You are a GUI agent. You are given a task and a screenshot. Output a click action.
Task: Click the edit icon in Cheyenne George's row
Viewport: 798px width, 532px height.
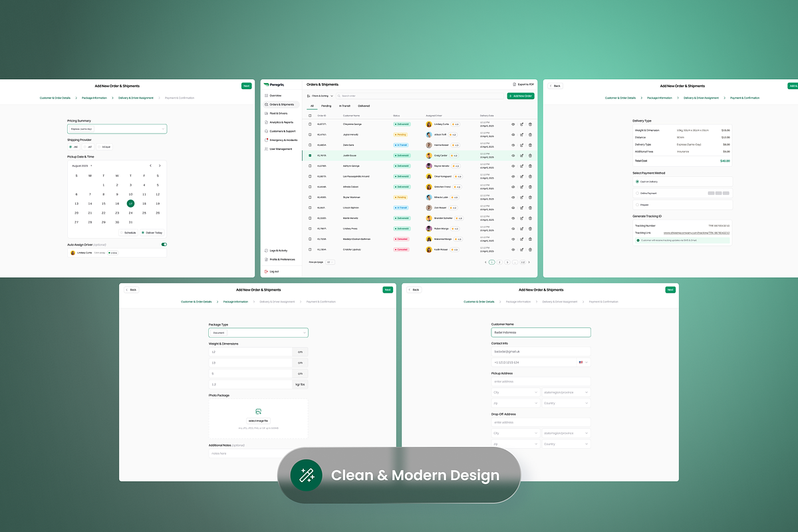(521, 124)
